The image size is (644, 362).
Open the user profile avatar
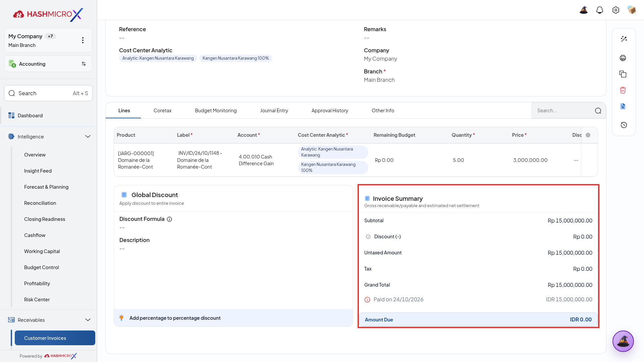click(632, 10)
